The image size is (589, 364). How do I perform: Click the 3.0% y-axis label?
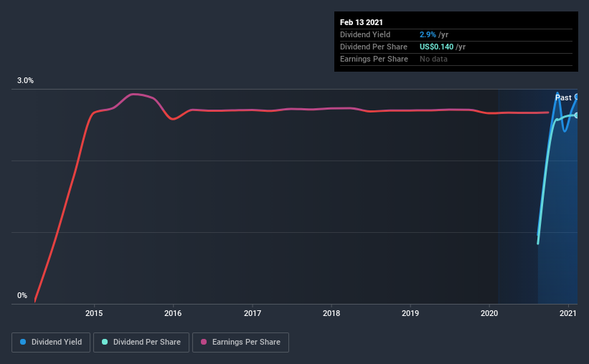click(25, 80)
